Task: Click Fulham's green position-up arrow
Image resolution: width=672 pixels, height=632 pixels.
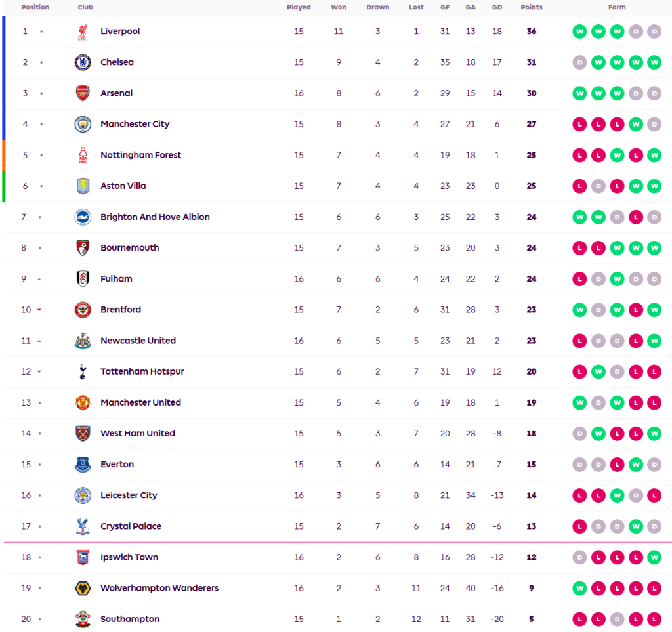Action: pyautogui.click(x=39, y=279)
